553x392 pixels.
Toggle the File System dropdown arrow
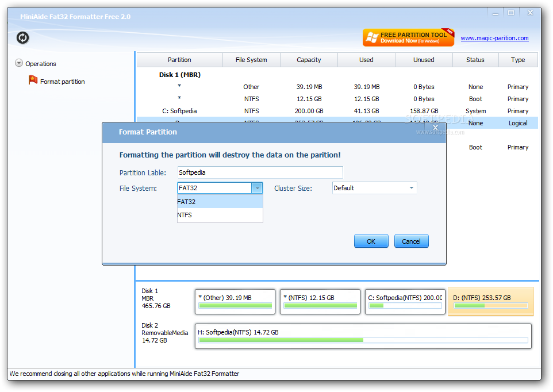click(x=257, y=188)
